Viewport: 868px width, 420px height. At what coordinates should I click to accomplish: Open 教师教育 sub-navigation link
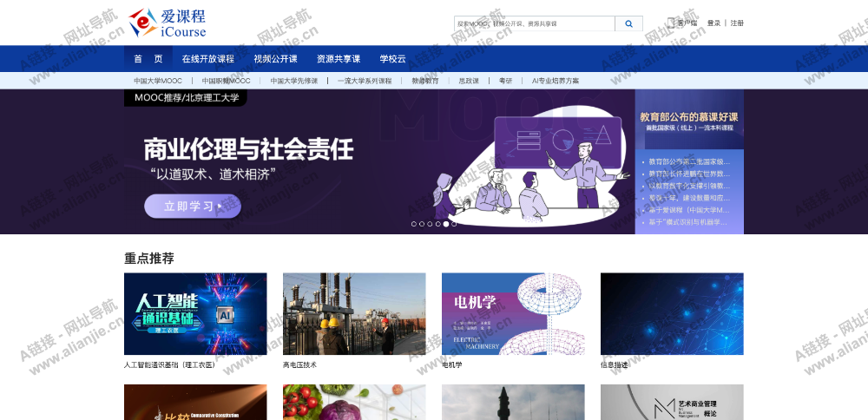(x=425, y=81)
